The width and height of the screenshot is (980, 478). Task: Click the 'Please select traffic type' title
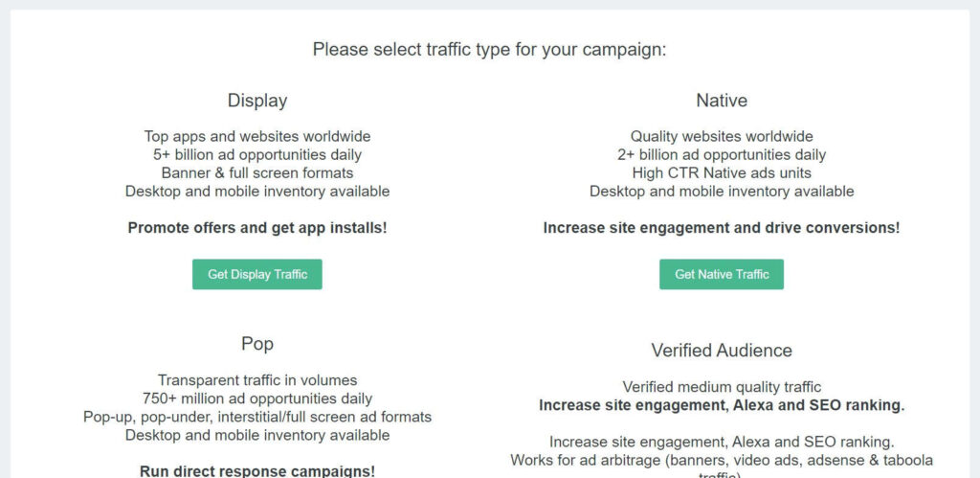pyautogui.click(x=490, y=50)
